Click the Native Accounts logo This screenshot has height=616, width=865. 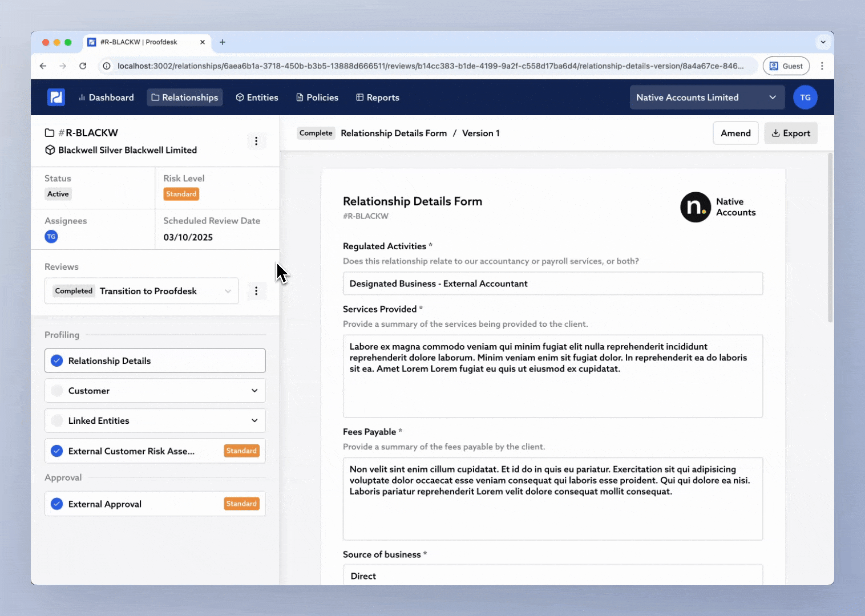[x=696, y=207]
